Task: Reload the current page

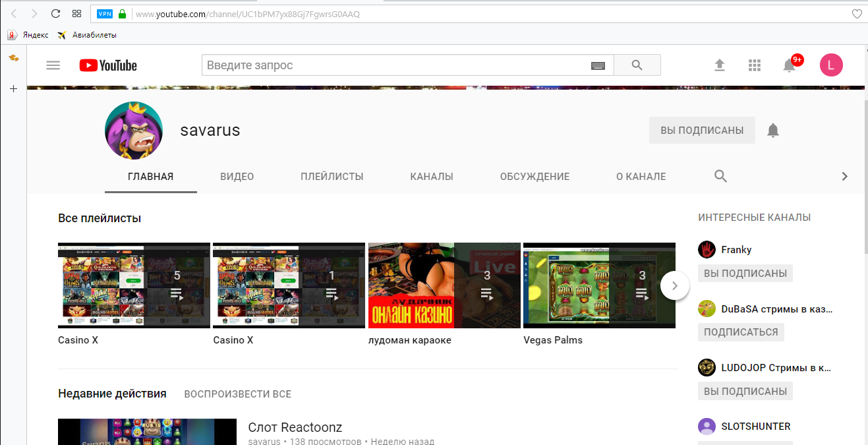Action: 55,13
